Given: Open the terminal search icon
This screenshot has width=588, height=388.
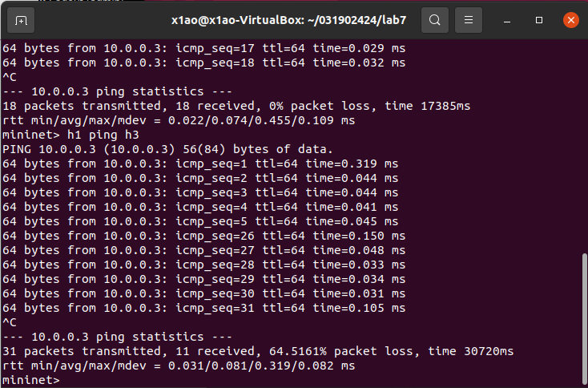Looking at the screenshot, I should 435,20.
